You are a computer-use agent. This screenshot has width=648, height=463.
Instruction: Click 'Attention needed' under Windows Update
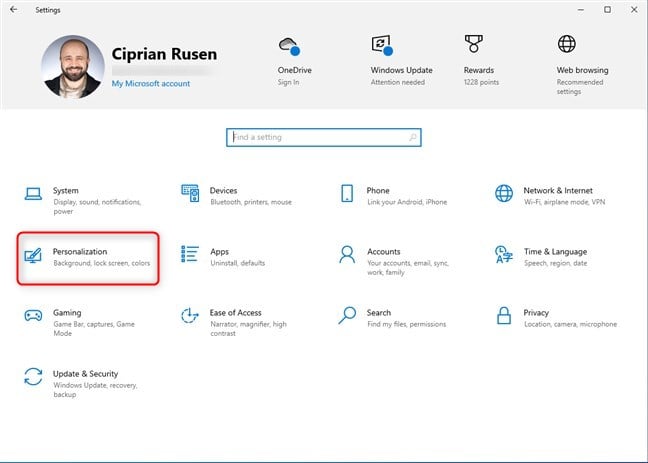(398, 82)
